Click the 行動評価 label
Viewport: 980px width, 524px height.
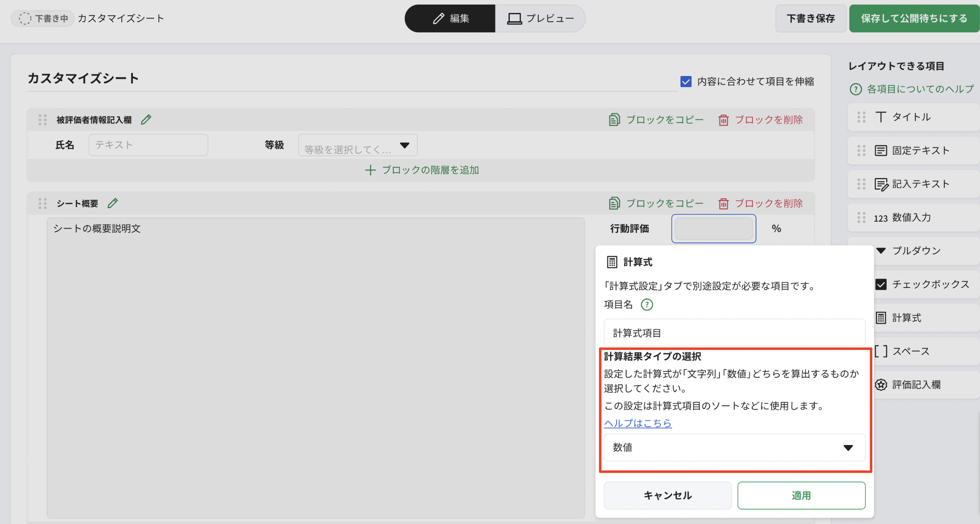(630, 229)
